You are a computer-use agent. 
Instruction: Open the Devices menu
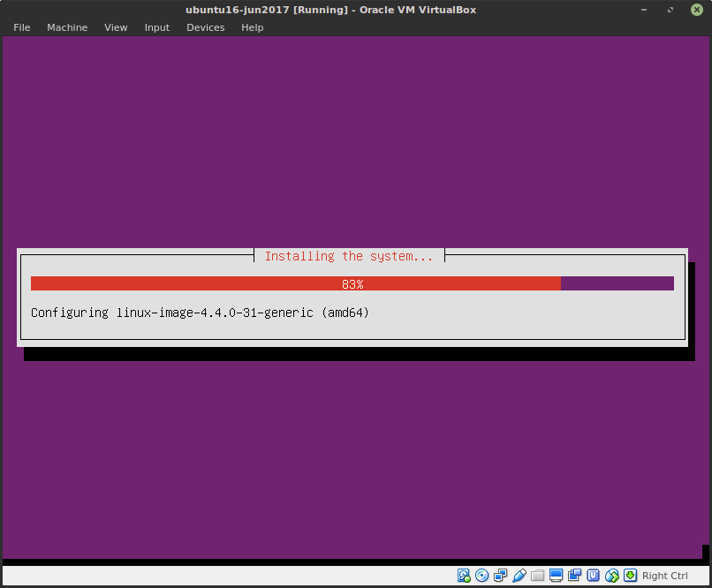pos(205,27)
